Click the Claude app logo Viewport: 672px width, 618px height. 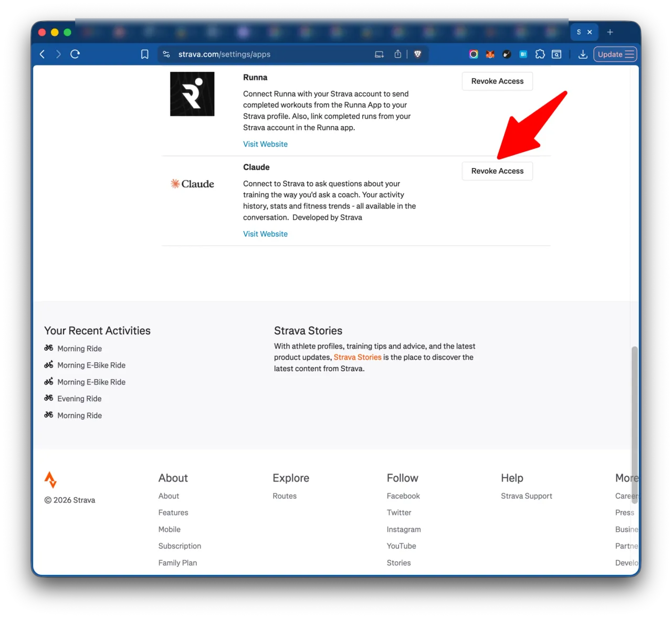click(x=192, y=184)
